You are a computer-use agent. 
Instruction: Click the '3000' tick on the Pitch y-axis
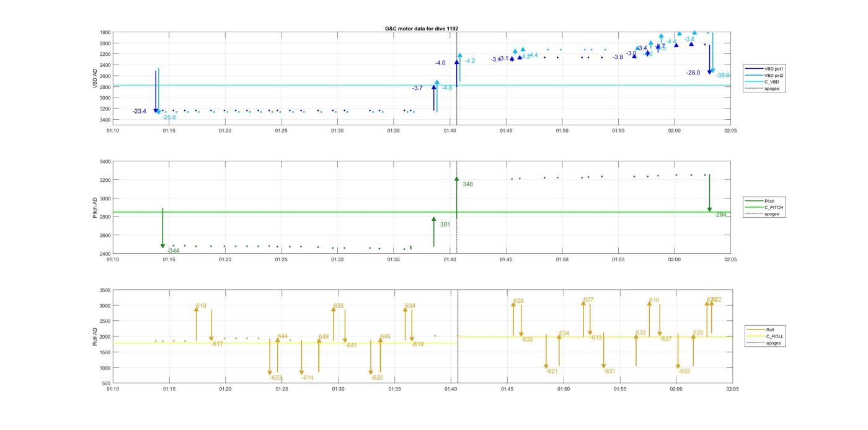105,199
